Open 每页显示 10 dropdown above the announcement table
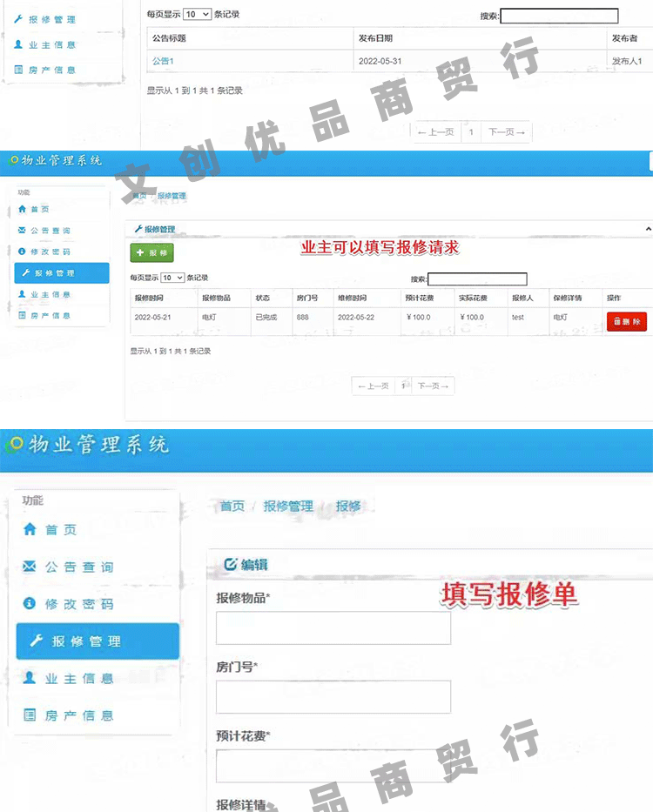The image size is (653, 812). coord(198,14)
